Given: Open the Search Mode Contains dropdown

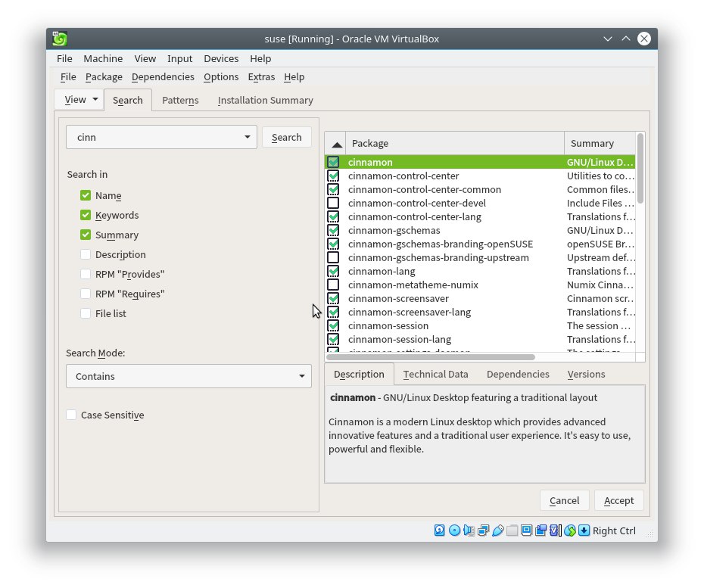Looking at the screenshot, I should pos(188,376).
